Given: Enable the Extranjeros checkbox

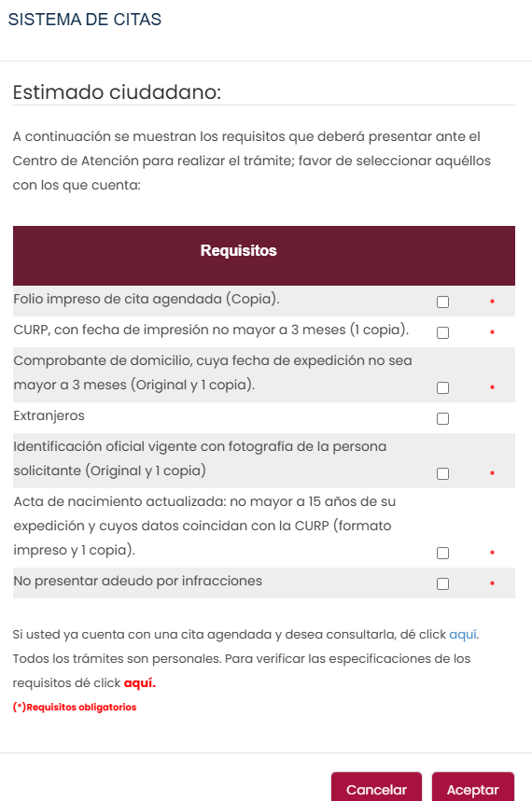Looking at the screenshot, I should [442, 418].
